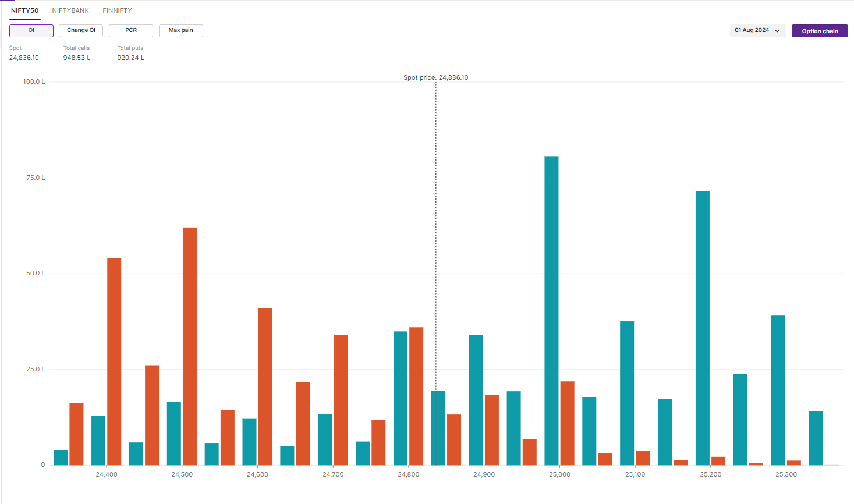Screen dimensions: 854x504
Task: Open the Option chain button
Action: tap(820, 31)
